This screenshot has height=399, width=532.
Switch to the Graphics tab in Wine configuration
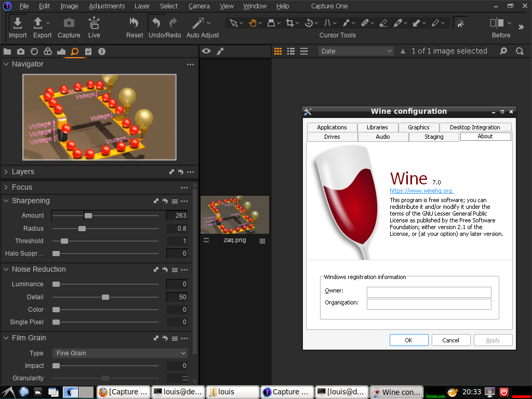tap(418, 127)
